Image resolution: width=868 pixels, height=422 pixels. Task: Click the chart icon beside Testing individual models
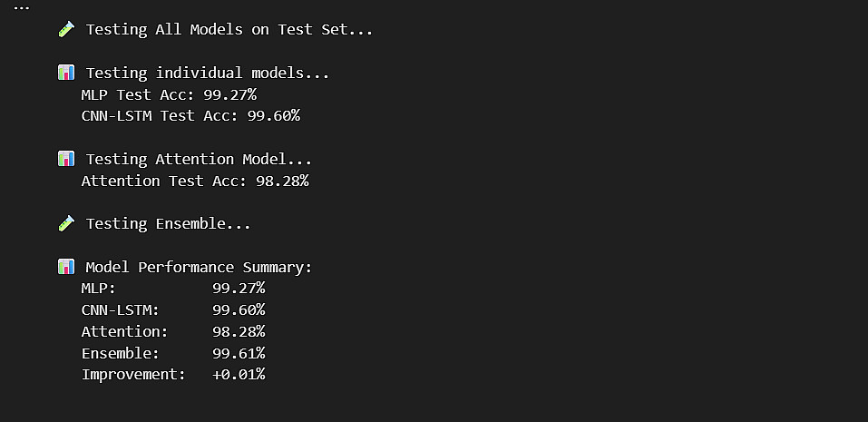66,73
